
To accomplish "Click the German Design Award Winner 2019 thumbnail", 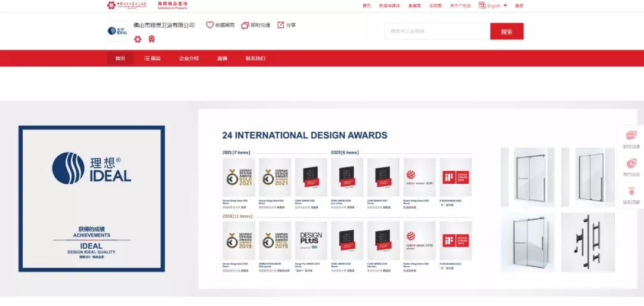I will [239, 241].
